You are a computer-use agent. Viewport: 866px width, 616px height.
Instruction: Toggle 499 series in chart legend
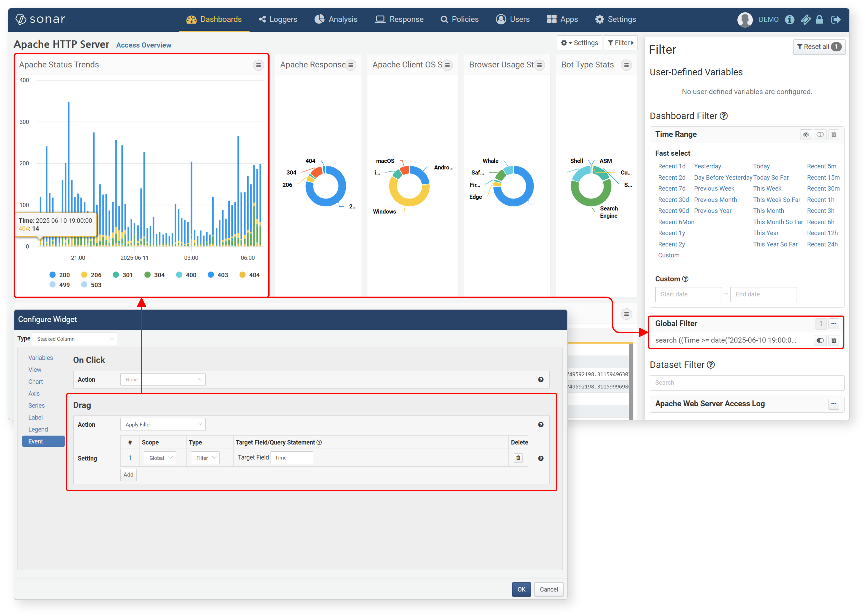point(60,284)
